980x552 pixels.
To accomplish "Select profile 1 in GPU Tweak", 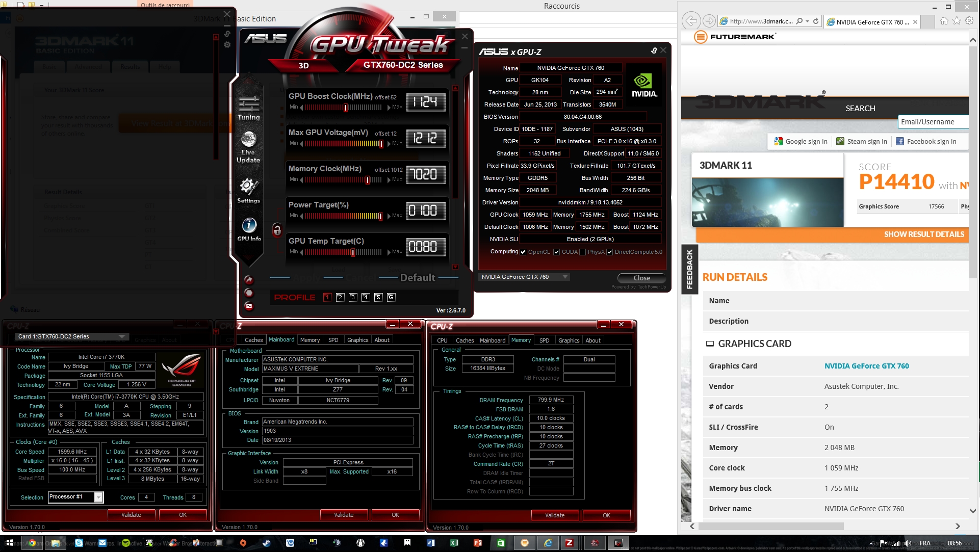I will pyautogui.click(x=327, y=297).
